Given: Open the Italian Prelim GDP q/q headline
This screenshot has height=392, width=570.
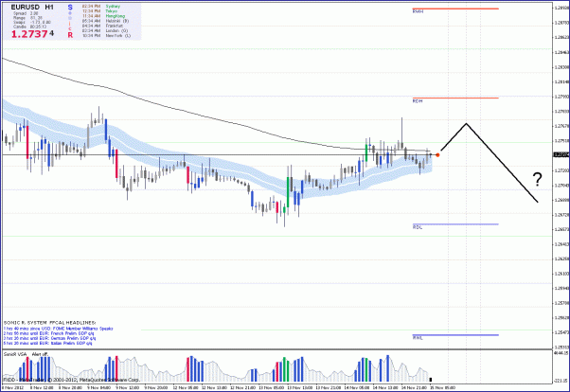Looking at the screenshot, I should pyautogui.click(x=47, y=343).
